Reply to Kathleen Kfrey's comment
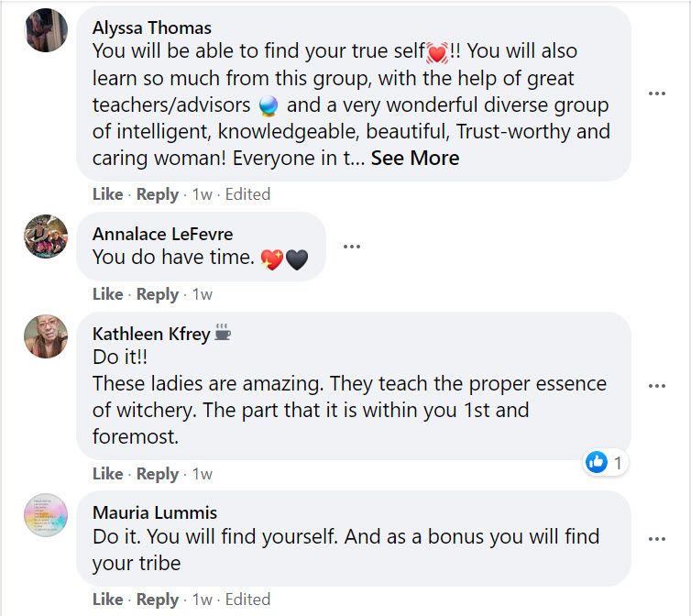This screenshot has height=616, width=691. pyautogui.click(x=158, y=474)
